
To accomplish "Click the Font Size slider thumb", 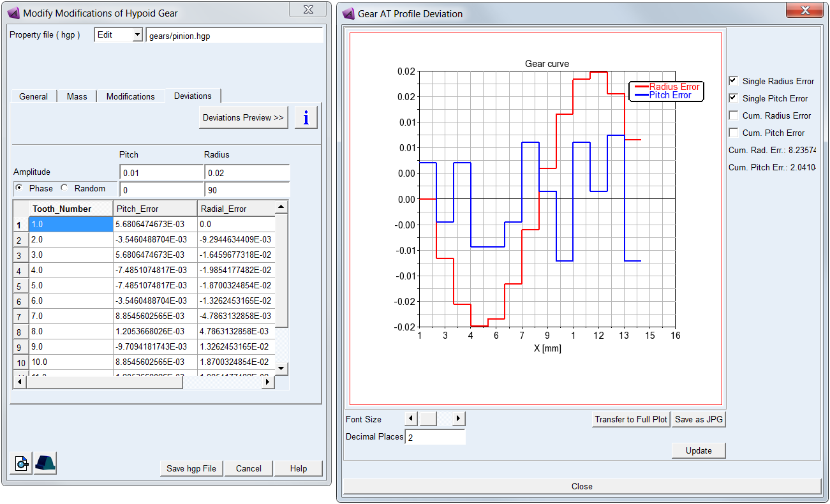I will [428, 419].
